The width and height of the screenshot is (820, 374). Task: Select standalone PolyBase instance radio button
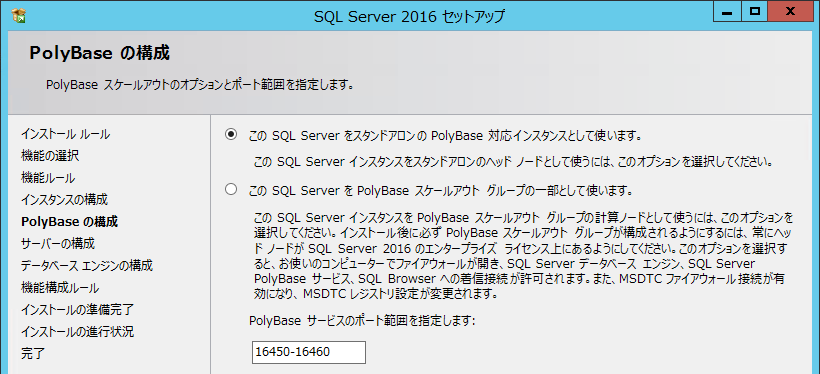[231, 134]
